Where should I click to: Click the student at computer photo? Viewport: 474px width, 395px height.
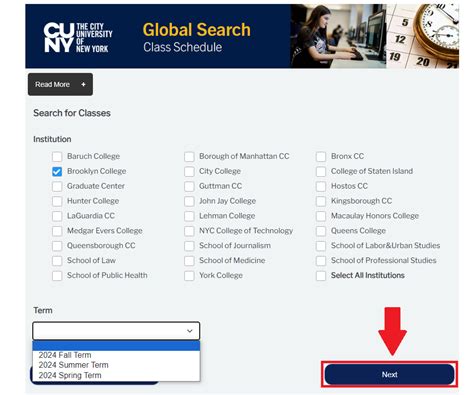click(x=338, y=36)
